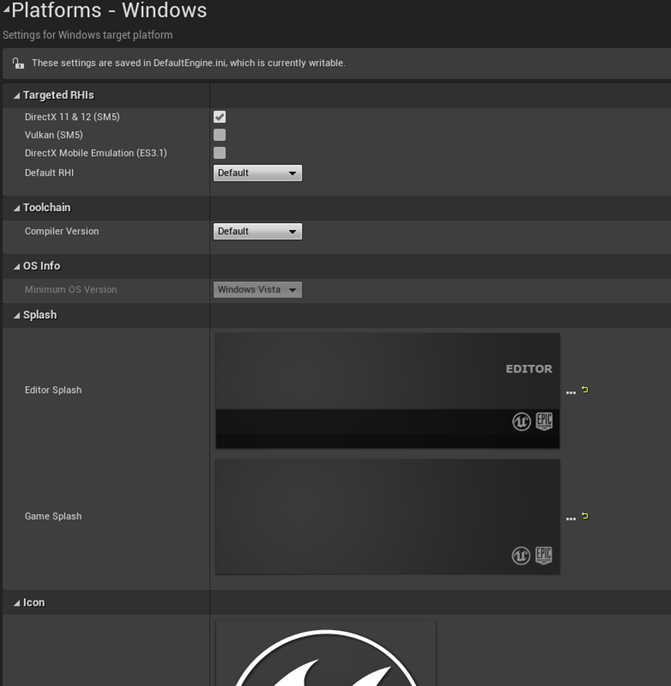This screenshot has height=686, width=671.
Task: Click the 'DirectX 11 & 12 (SM5)' label
Action: (72, 117)
